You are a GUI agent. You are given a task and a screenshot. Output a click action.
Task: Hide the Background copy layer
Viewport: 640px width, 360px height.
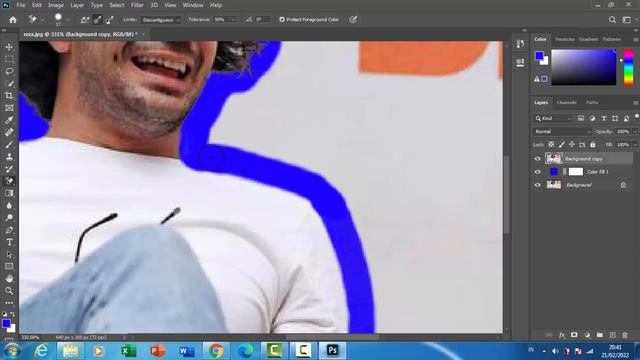[537, 159]
